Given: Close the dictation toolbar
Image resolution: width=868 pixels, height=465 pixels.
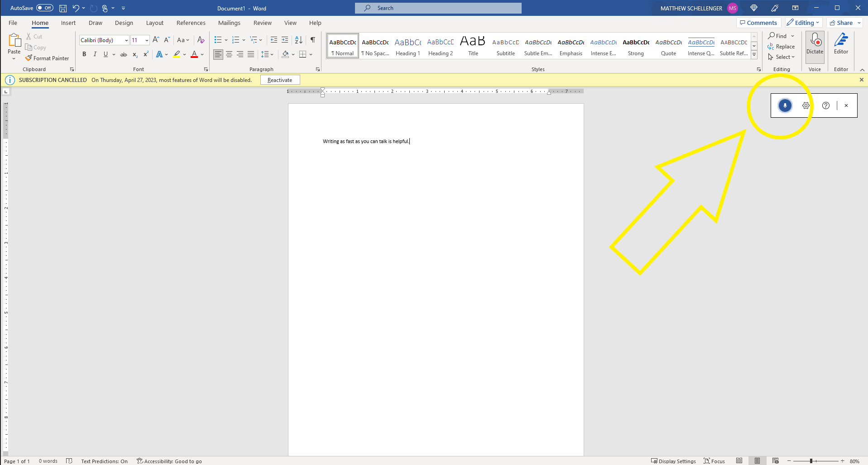Looking at the screenshot, I should [x=846, y=105].
